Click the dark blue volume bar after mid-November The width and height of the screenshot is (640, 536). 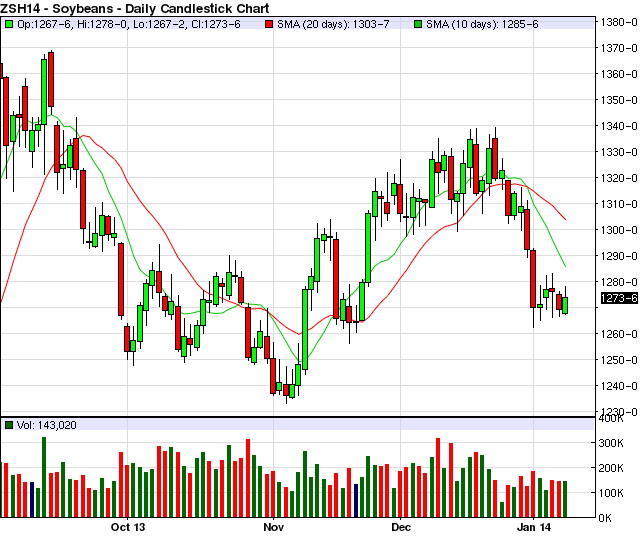point(356,501)
